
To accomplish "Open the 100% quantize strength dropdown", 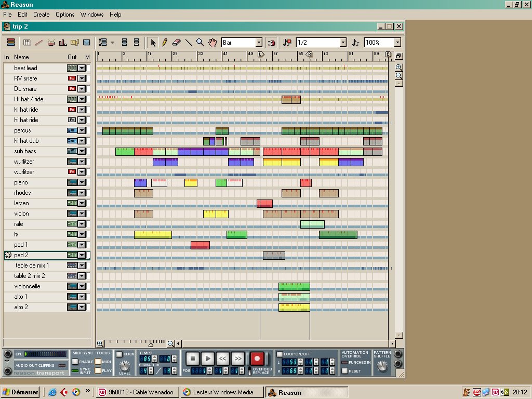I will pos(397,43).
